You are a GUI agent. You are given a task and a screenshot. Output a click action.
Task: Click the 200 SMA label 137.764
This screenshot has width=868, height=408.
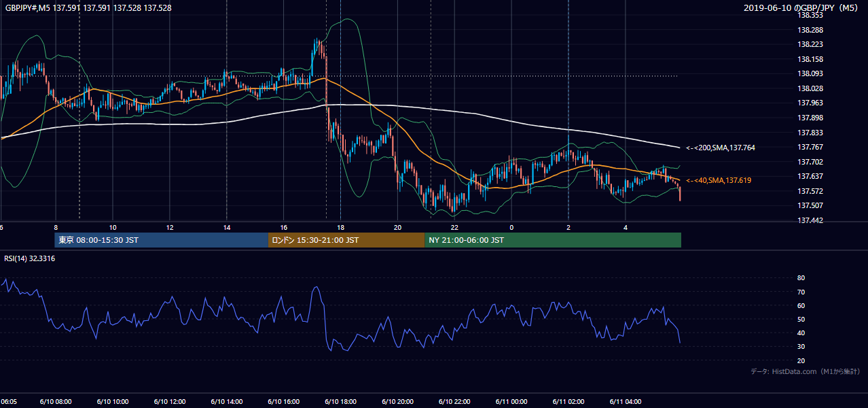(721, 148)
